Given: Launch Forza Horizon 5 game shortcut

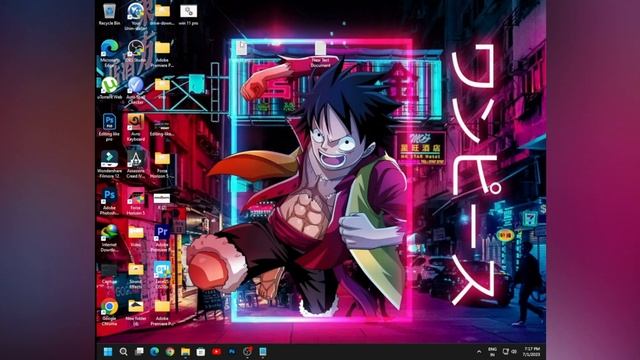Looking at the screenshot, I should tap(136, 201).
